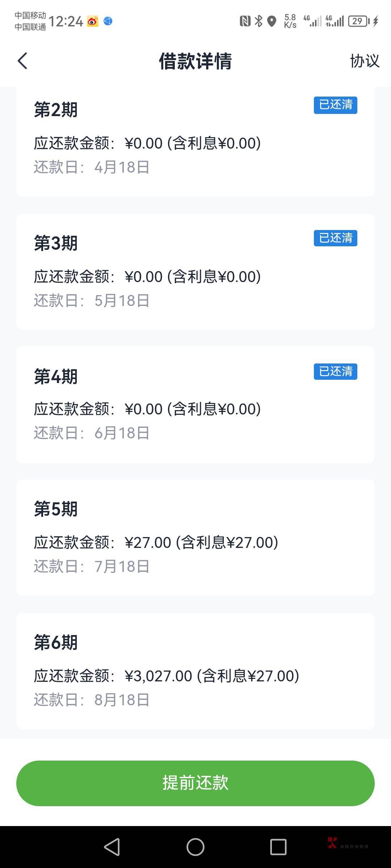The height and width of the screenshot is (868, 391).
Task: Tap the 7月18日 repayment date
Action: tap(122, 566)
